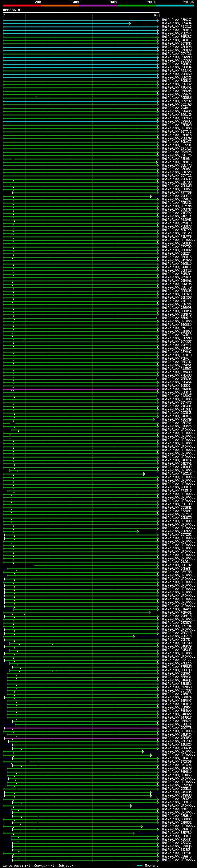Click magenta alignment bar for UniRef100_Q5CME0
This screenshot has height=868, width=197.
pyautogui.click(x=81, y=738)
